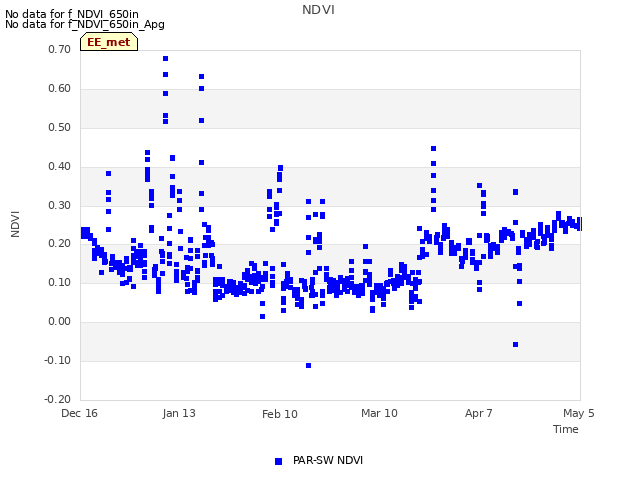Click the 0.50 y-axis tick label
Viewport: 640px width, 480px height.
coord(60,127)
